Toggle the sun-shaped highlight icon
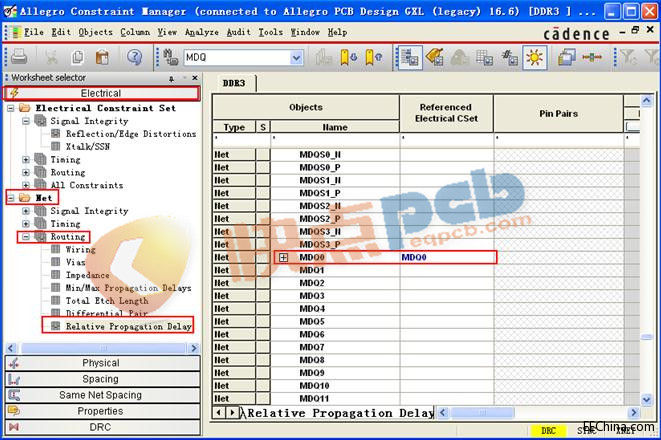The width and height of the screenshot is (661, 440). (535, 57)
